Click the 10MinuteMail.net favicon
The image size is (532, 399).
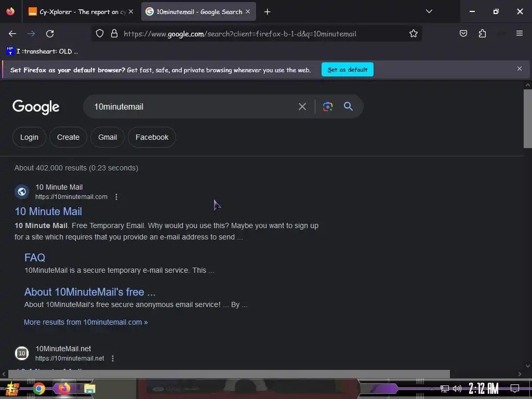(22, 353)
